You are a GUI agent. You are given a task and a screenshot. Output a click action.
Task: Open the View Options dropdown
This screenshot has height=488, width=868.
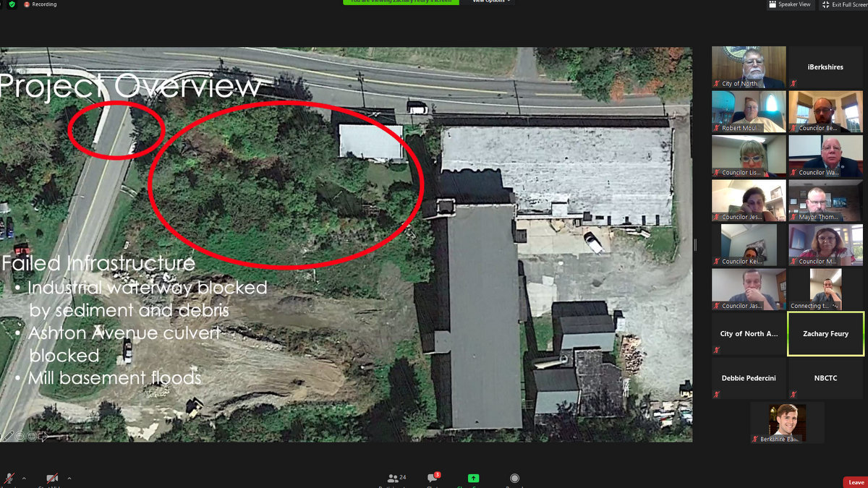pos(491,1)
